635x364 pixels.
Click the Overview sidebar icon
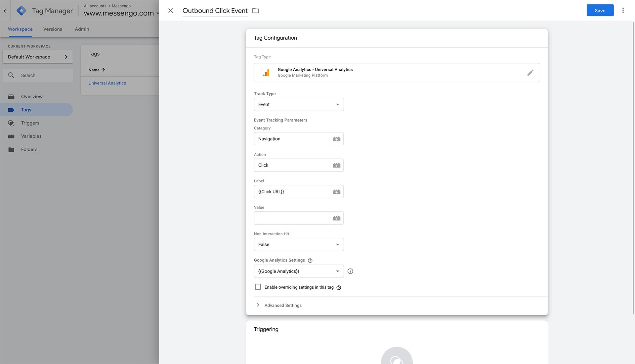[11, 97]
